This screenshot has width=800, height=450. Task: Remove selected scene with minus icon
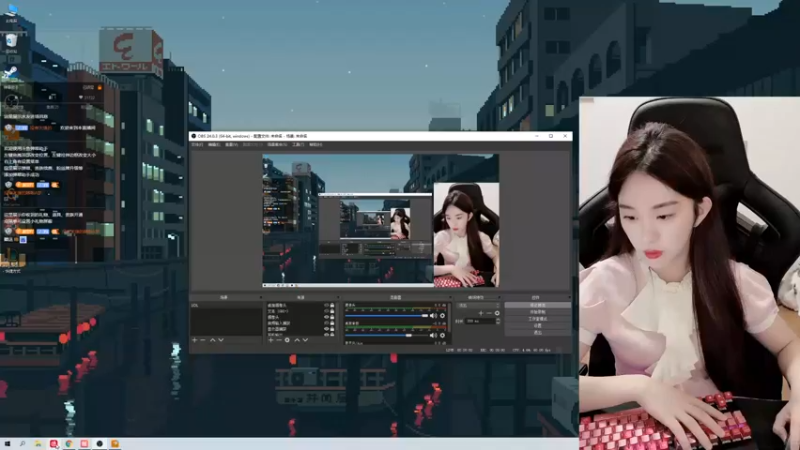click(x=203, y=340)
